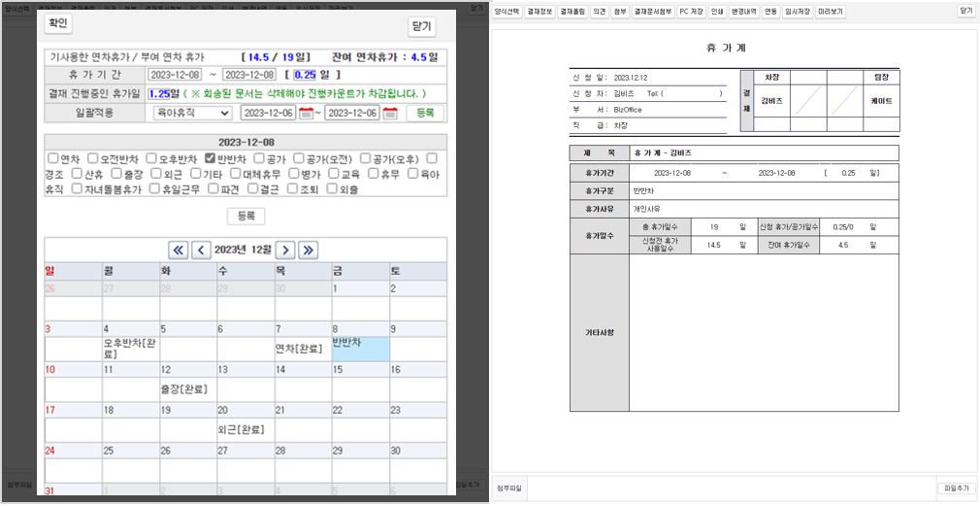
Task: Go to the previous month in the calendar
Action: click(201, 251)
